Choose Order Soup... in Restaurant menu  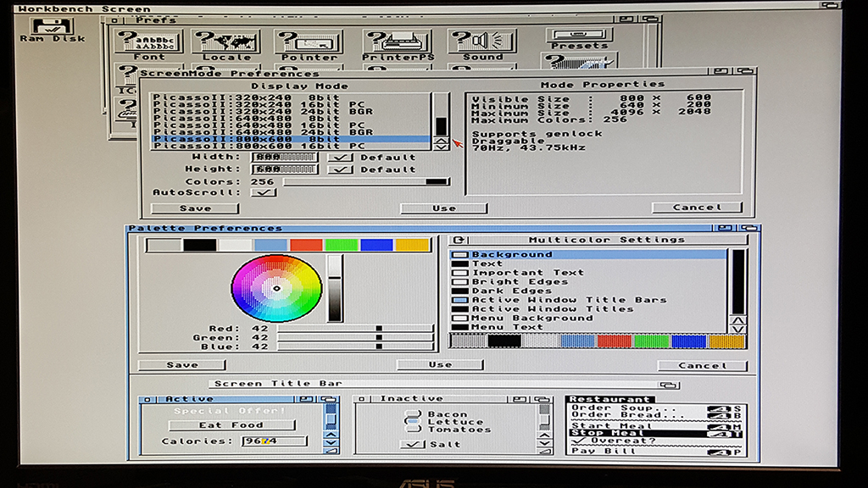tap(656, 408)
